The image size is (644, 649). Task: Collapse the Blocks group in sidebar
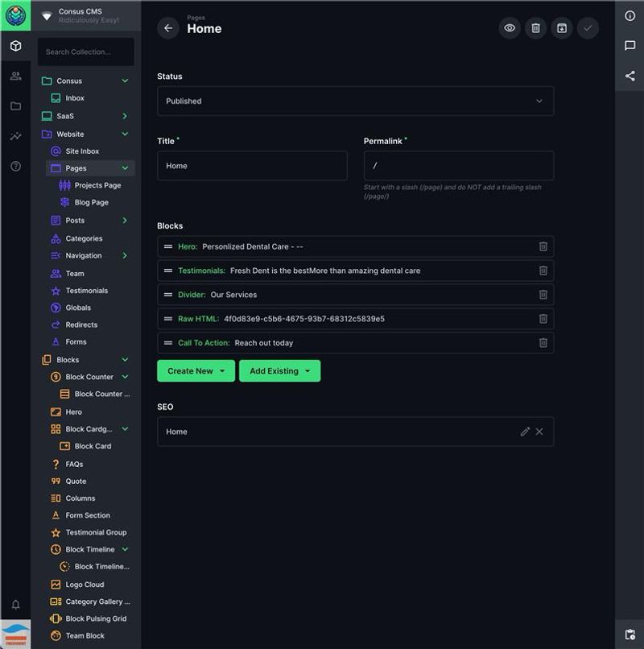(125, 360)
